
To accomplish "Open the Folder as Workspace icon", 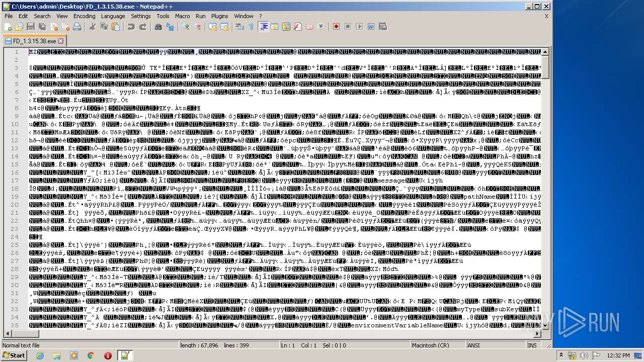I will pyautogui.click(x=309, y=27).
